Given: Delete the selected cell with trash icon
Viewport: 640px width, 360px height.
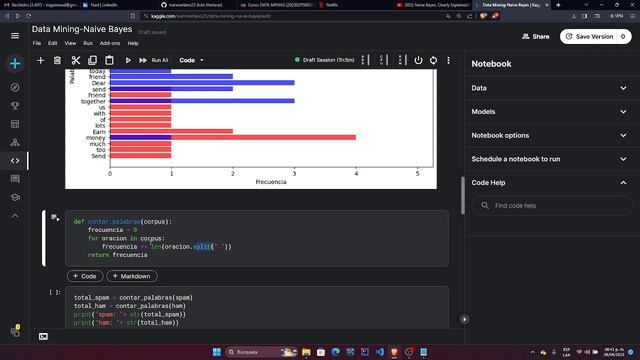Looking at the screenshot, I should [58, 60].
